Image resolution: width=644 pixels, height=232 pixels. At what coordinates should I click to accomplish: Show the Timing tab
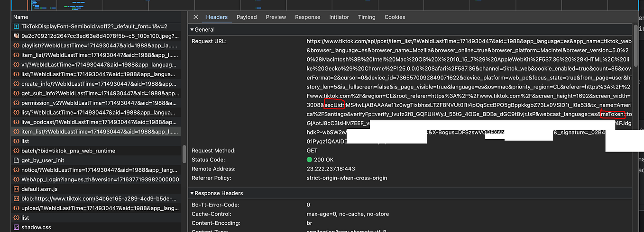click(367, 17)
